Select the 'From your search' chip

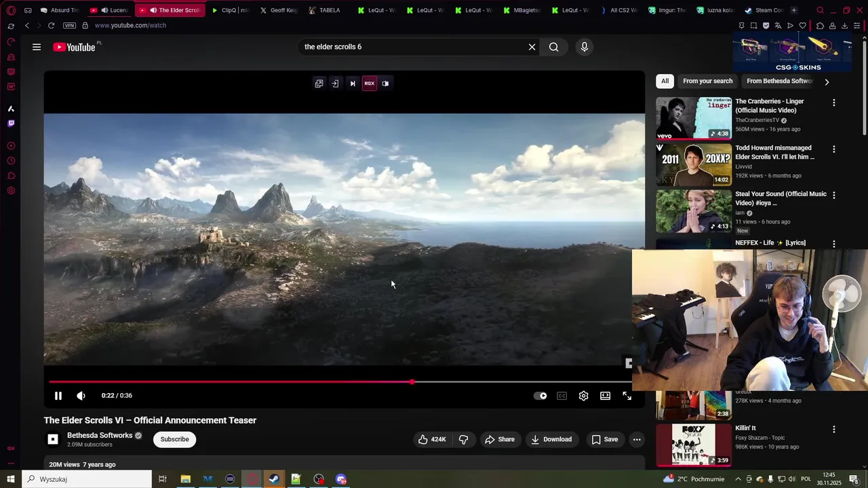(707, 81)
